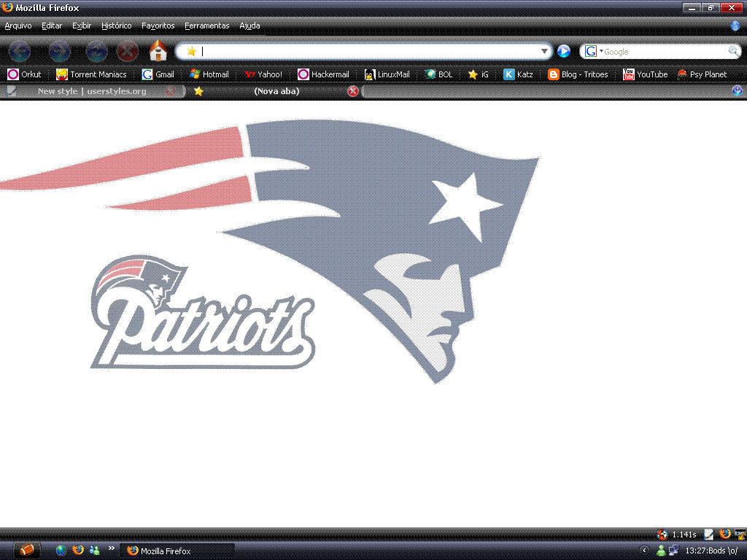Image resolution: width=747 pixels, height=560 pixels.
Task: Open the BOL bookmark
Action: click(438, 74)
